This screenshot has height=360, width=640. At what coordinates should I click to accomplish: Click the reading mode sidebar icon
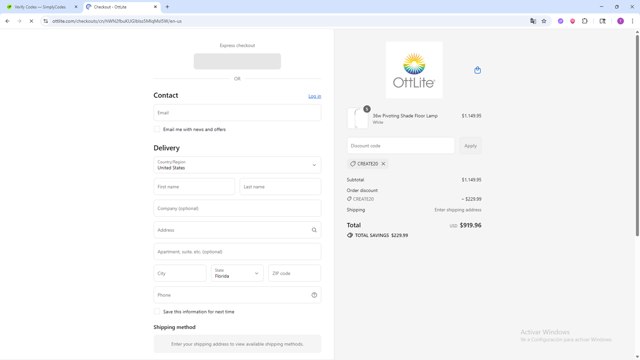(x=602, y=21)
